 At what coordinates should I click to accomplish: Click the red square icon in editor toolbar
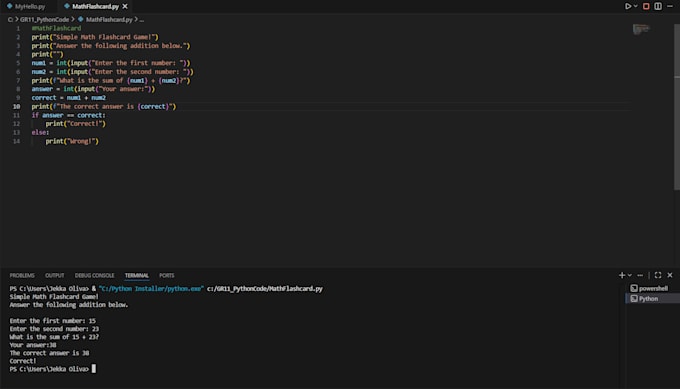pos(646,6)
